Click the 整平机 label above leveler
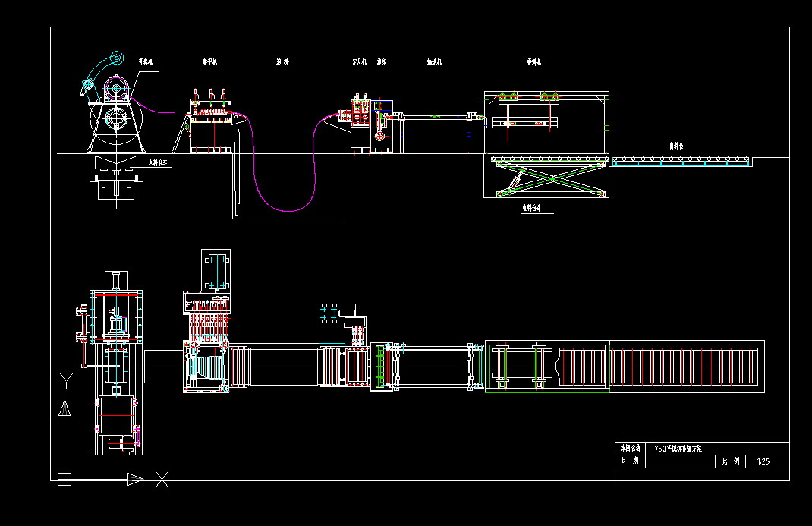This screenshot has height=526, width=812. pos(210,61)
